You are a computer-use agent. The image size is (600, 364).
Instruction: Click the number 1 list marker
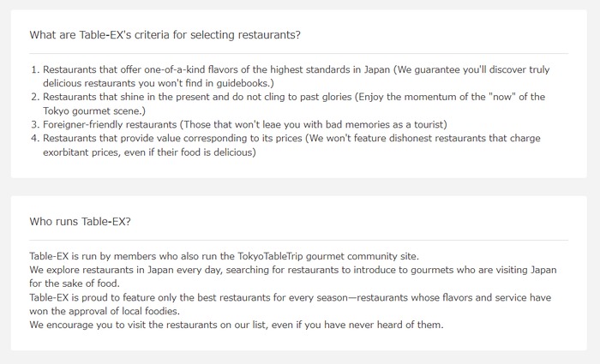(x=35, y=69)
